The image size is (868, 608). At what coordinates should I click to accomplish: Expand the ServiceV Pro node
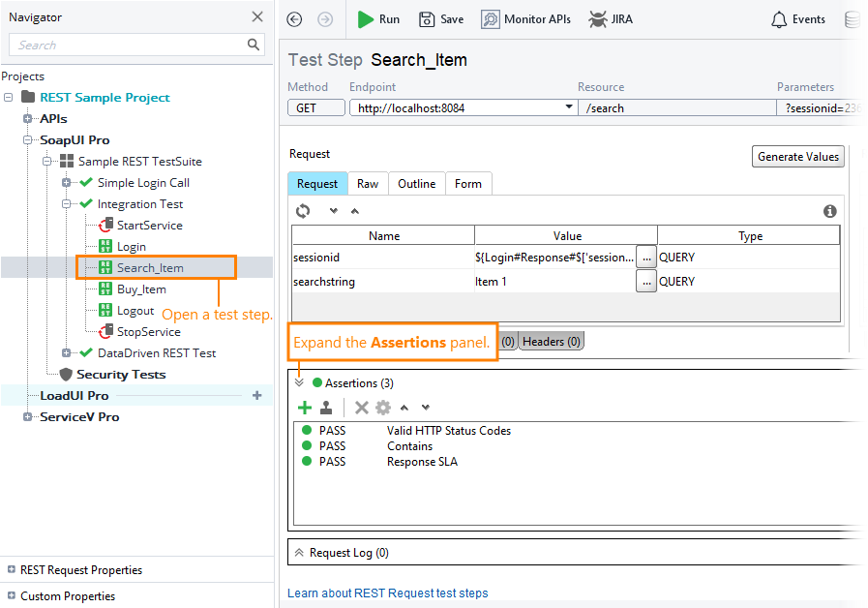pyautogui.click(x=27, y=417)
